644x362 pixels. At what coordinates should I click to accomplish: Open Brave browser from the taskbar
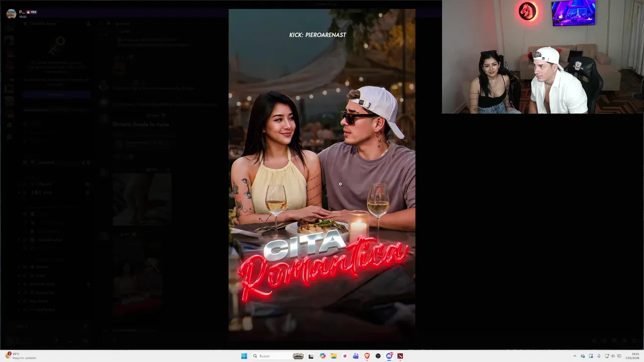367,356
